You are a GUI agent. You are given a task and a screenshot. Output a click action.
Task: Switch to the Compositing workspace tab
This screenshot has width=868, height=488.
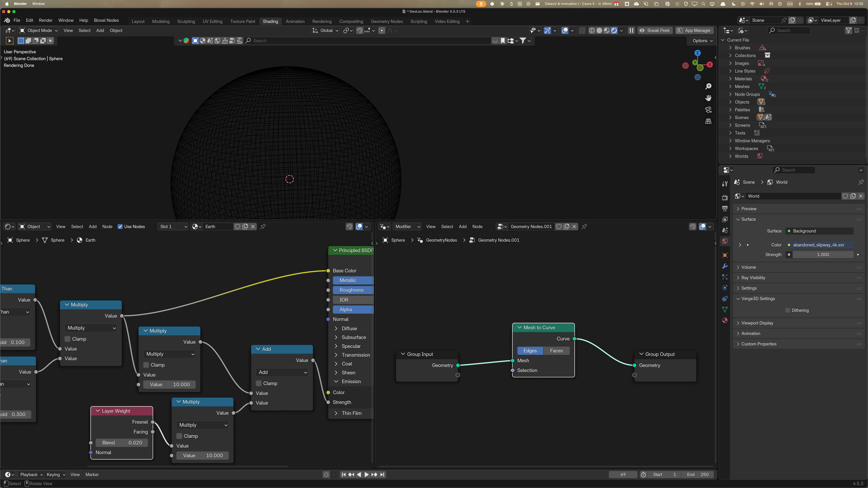pos(351,22)
